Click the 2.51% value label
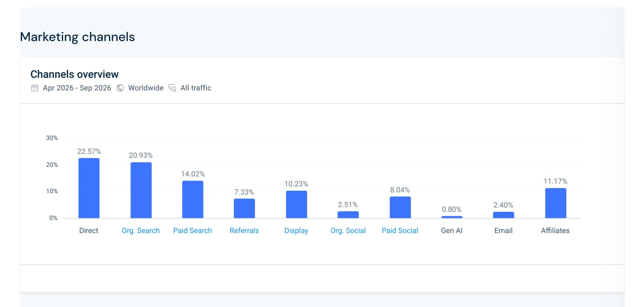The height and width of the screenshot is (307, 644). point(348,205)
